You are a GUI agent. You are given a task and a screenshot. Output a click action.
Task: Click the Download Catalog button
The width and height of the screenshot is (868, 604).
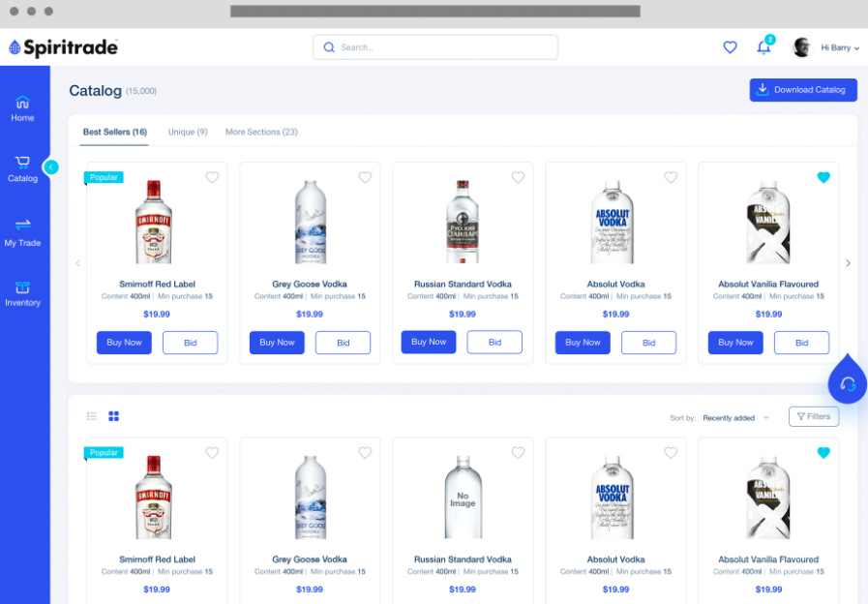point(803,90)
